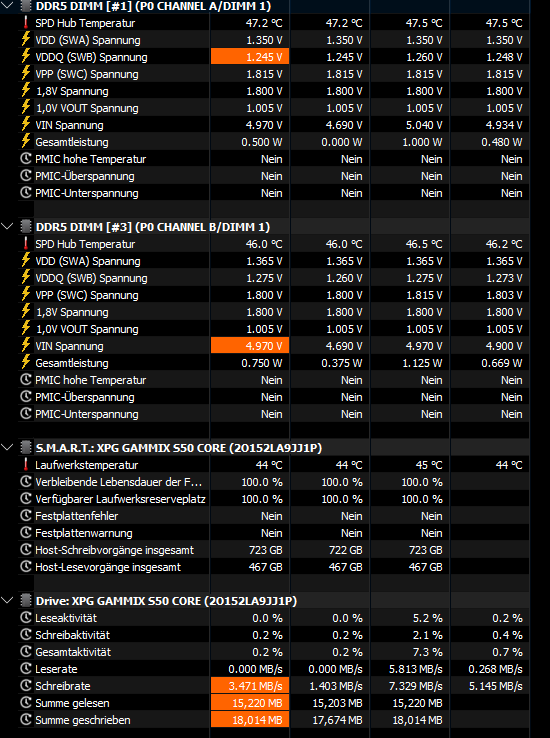This screenshot has width=550, height=738.
Task: Select the Leserate row label
Action: (56, 669)
